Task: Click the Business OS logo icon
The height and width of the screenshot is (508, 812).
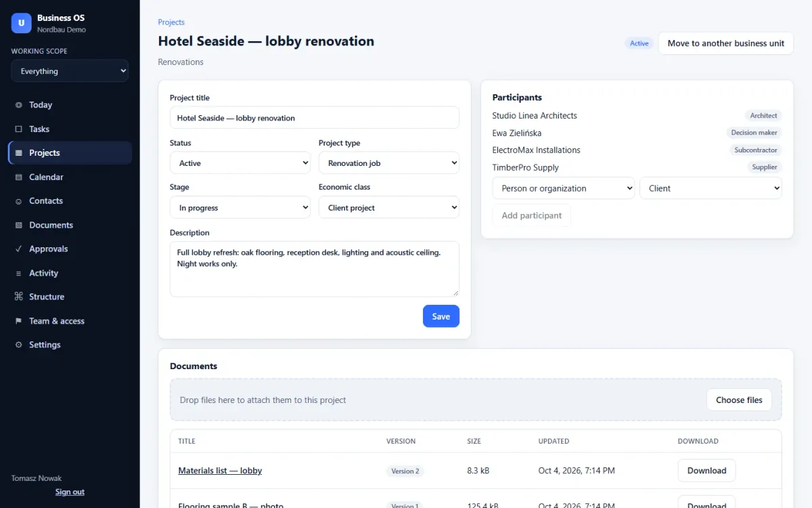Action: click(22, 23)
